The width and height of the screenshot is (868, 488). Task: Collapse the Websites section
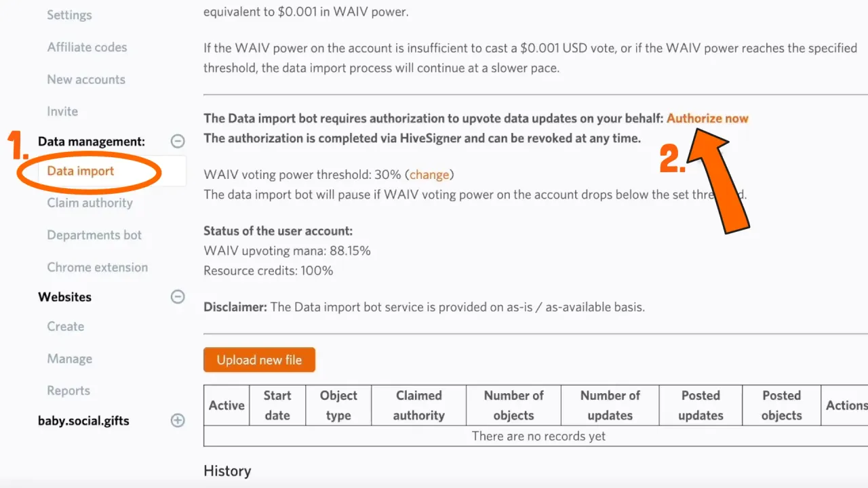click(178, 297)
